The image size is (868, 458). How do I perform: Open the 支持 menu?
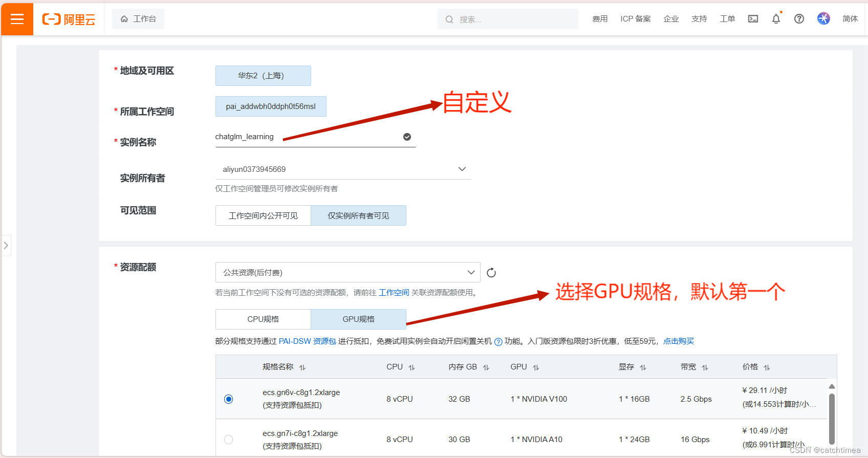click(x=699, y=19)
